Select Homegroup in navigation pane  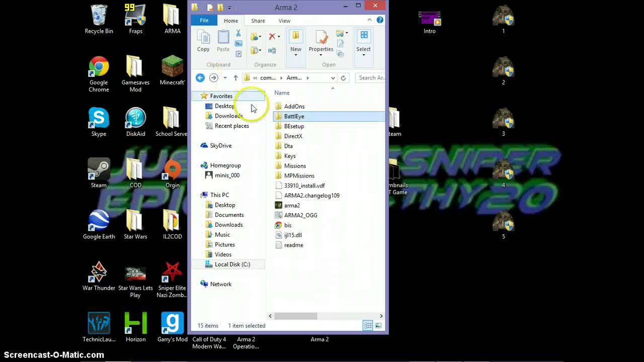(x=225, y=165)
